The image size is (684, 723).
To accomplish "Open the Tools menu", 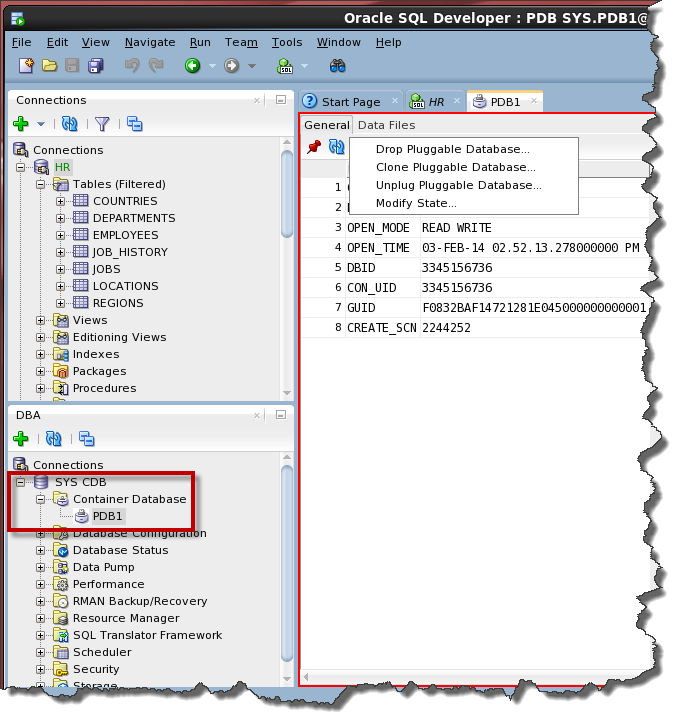I will pos(287,42).
